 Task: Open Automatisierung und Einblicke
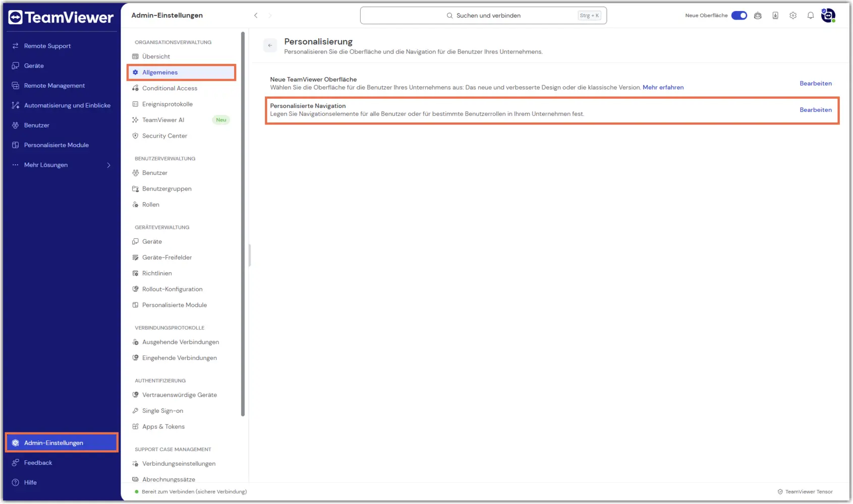click(x=62, y=105)
